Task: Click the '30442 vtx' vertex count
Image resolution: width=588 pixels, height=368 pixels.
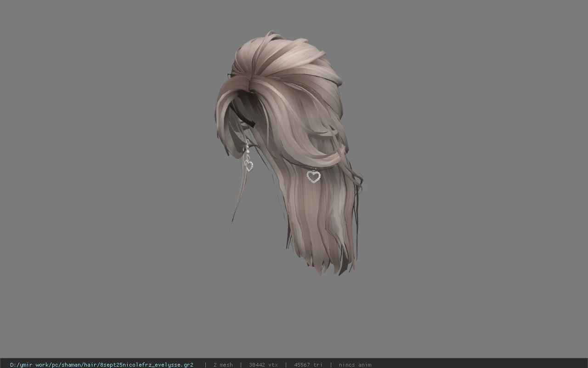Action: [263, 365]
